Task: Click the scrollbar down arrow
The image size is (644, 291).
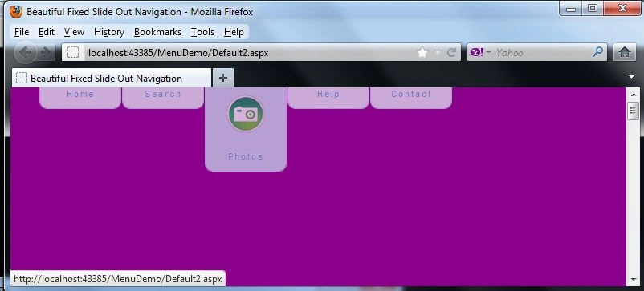Action: coord(634,280)
